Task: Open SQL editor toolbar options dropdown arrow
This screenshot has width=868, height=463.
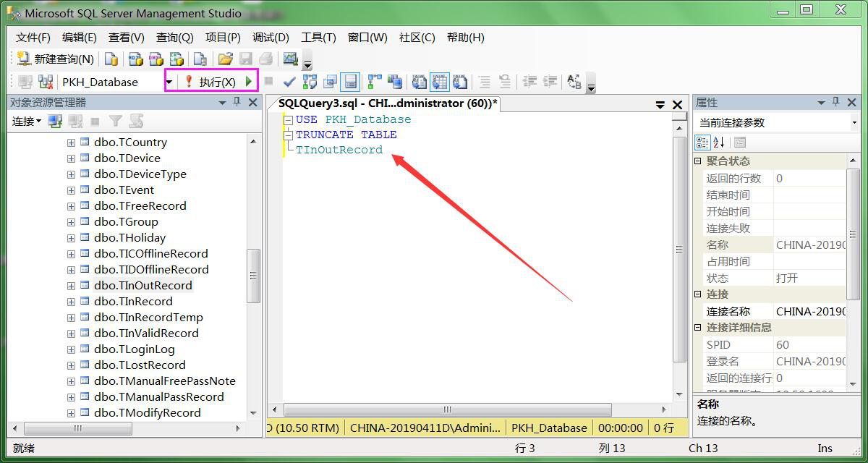Action: coord(591,85)
